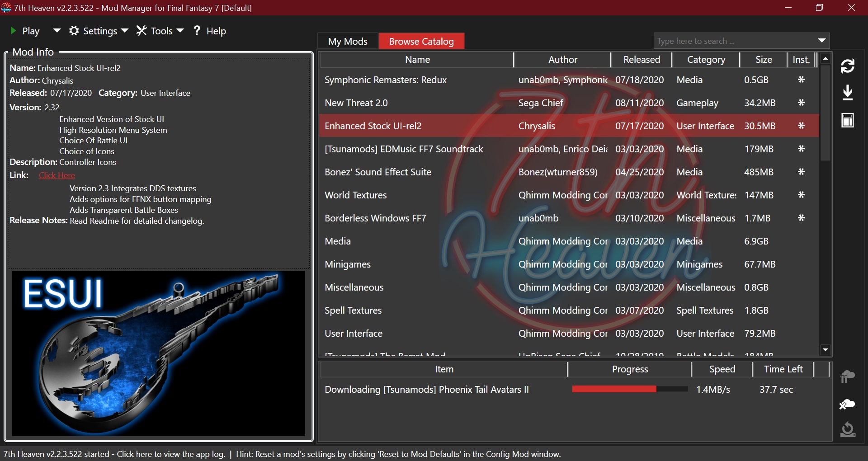Click installed asterisk on New Threat 2.0 row

(x=801, y=103)
